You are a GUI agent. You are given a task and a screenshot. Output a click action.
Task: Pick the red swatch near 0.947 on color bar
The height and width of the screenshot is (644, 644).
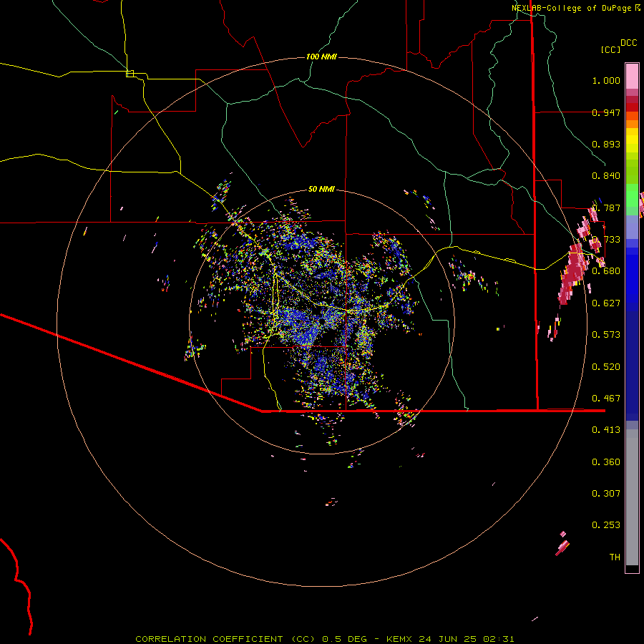[632, 107]
